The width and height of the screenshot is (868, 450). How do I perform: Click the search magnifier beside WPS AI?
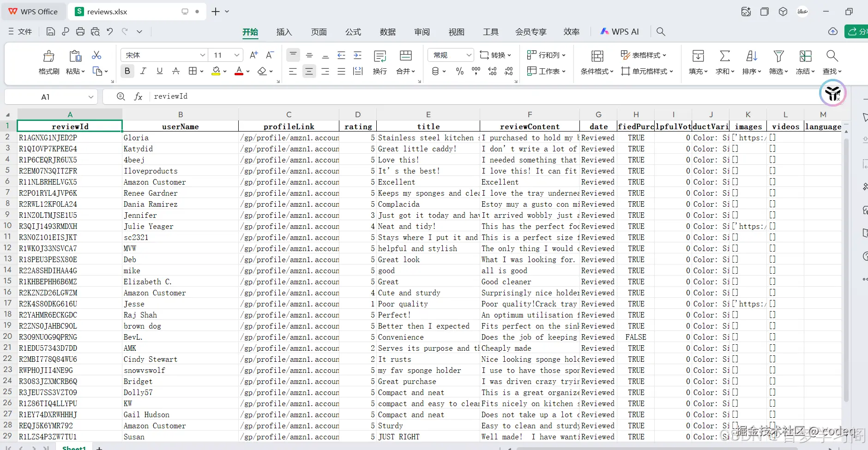point(661,31)
